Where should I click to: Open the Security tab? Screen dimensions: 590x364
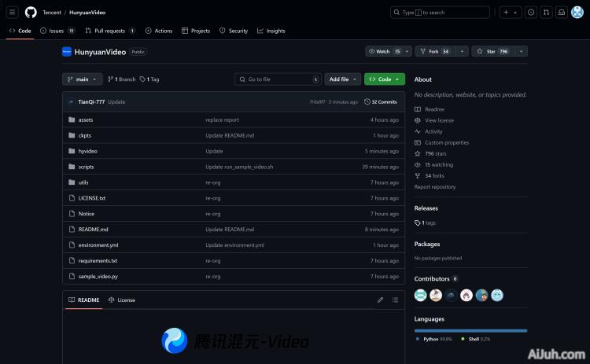click(x=234, y=31)
